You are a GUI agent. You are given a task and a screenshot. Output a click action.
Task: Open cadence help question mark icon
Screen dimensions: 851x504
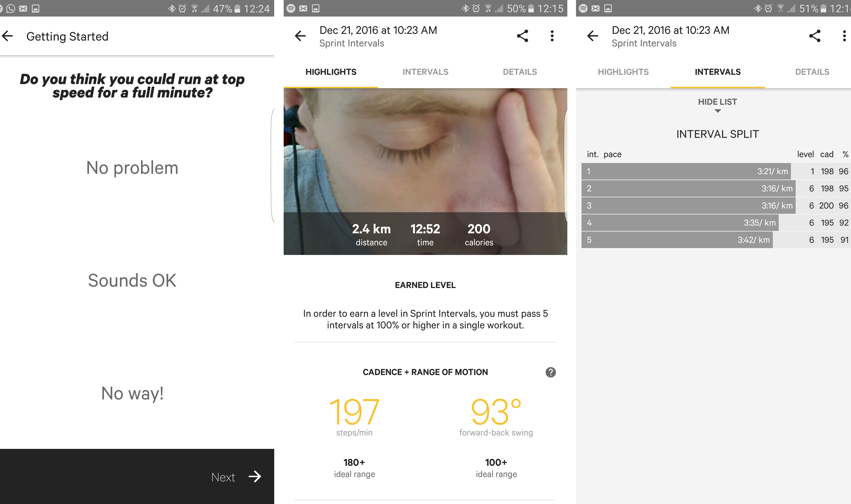coord(550,372)
